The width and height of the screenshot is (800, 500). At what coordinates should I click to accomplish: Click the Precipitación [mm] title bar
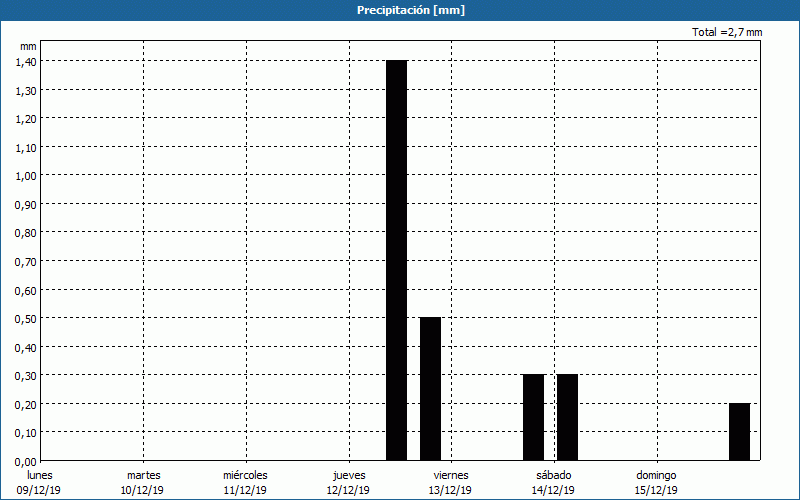pyautogui.click(x=400, y=10)
